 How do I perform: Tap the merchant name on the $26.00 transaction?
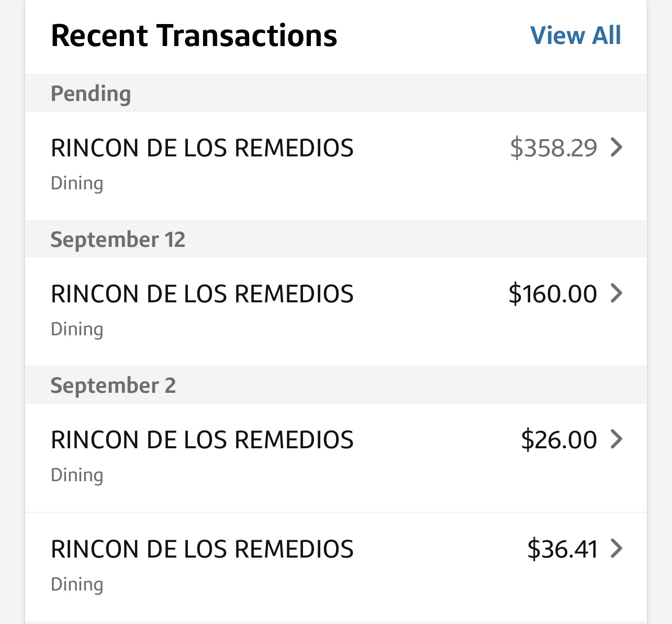(202, 440)
